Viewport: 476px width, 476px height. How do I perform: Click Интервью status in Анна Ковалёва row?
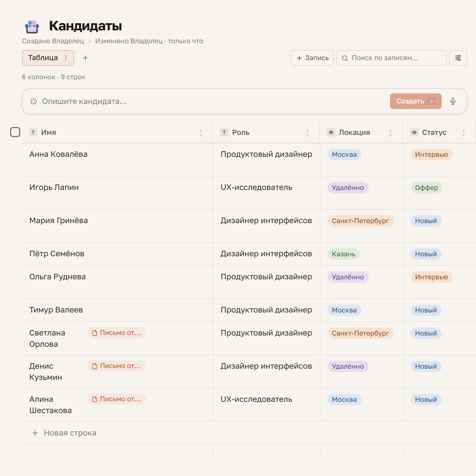pyautogui.click(x=431, y=155)
